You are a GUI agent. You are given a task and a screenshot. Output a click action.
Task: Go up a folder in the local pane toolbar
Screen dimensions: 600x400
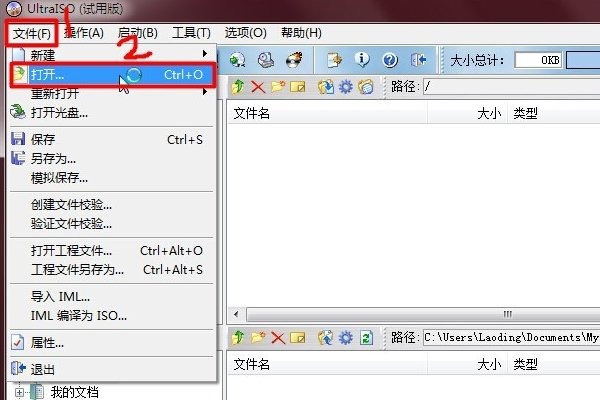point(238,338)
